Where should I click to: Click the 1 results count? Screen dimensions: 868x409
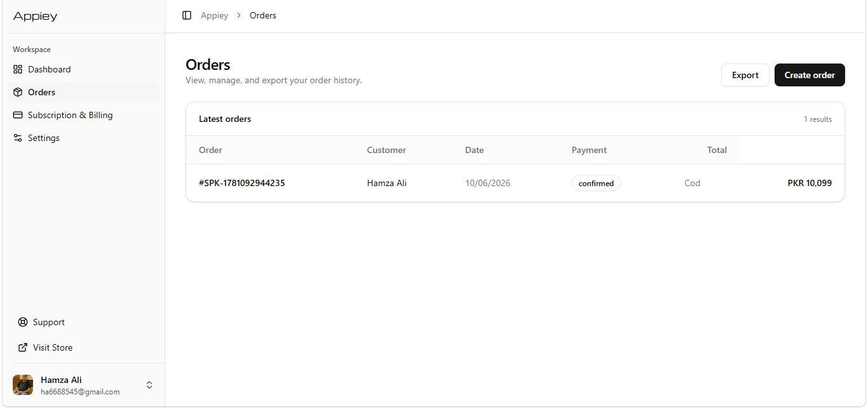(x=818, y=119)
